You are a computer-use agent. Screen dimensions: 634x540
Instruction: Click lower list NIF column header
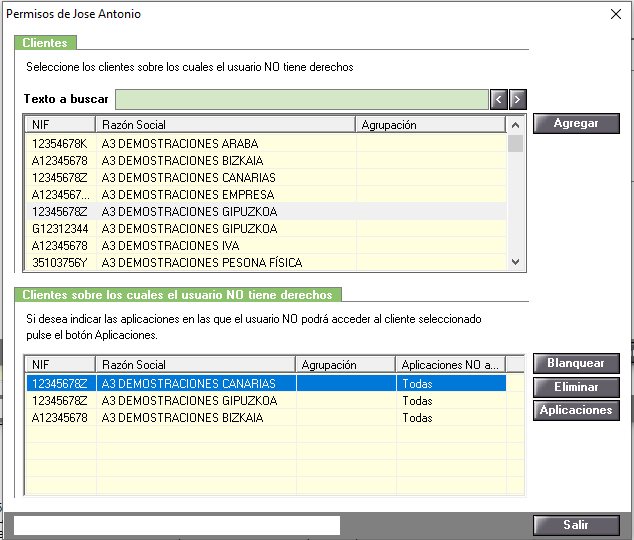pos(61,365)
